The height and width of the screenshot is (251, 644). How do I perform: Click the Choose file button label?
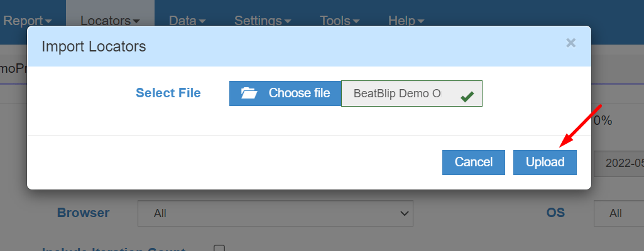point(299,93)
